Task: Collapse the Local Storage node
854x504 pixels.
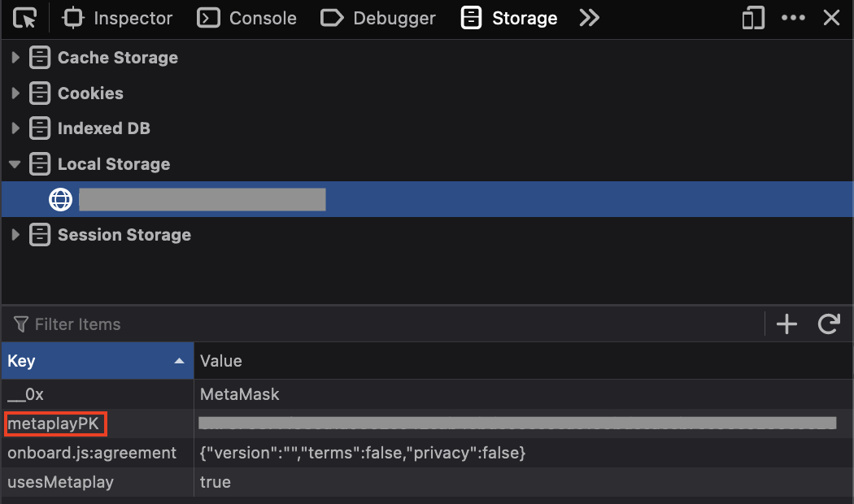Action: pyautogui.click(x=15, y=164)
